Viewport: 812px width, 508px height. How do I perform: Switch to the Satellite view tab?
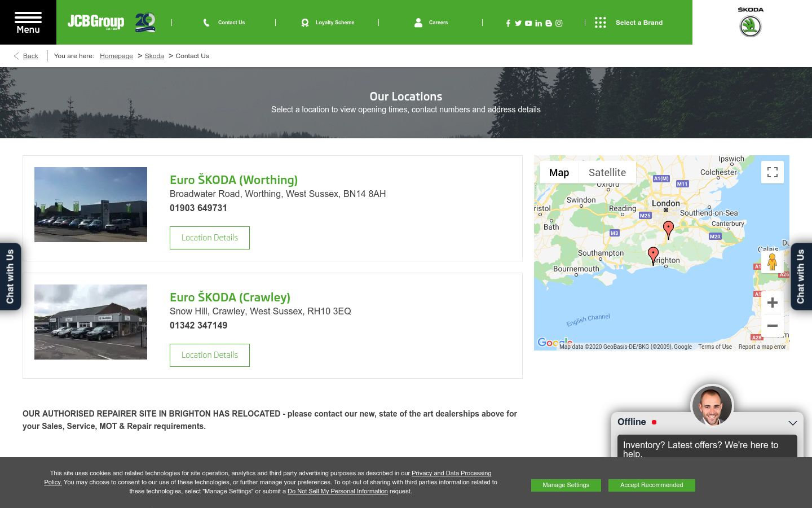607,172
